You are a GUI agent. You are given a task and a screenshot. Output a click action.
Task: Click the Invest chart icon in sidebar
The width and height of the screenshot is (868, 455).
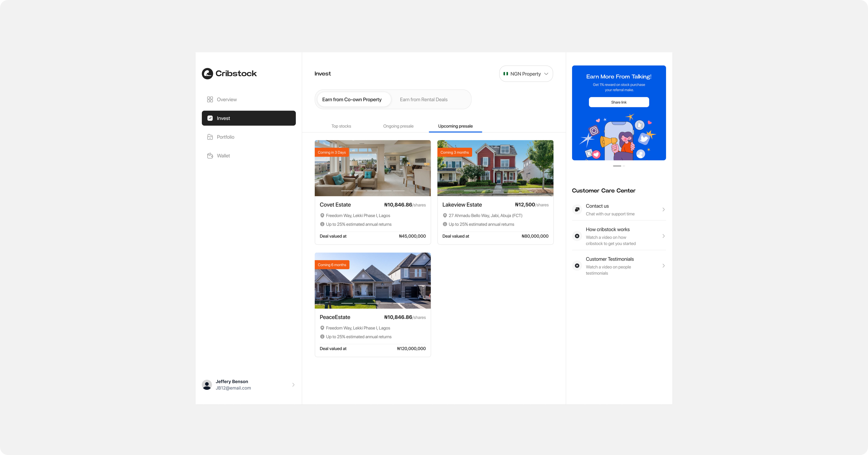point(210,118)
